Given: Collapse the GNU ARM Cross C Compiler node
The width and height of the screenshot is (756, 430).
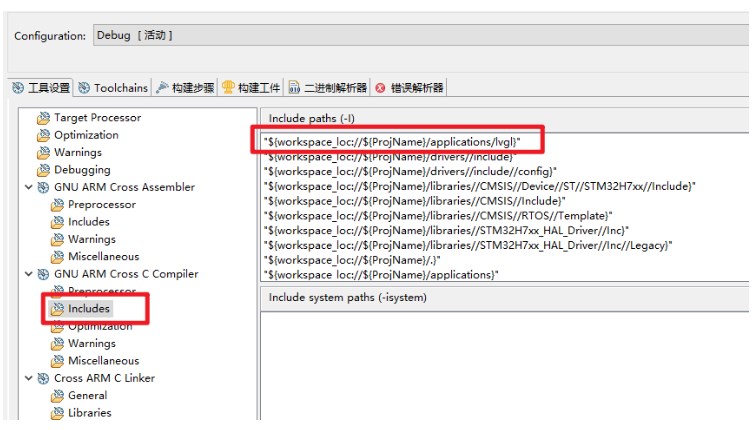Looking at the screenshot, I should tap(29, 274).
